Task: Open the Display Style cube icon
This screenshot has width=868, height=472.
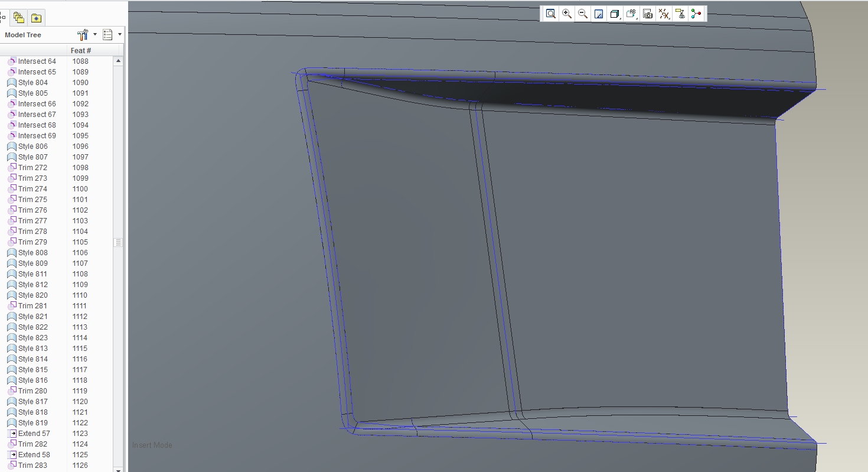Action: (x=615, y=14)
